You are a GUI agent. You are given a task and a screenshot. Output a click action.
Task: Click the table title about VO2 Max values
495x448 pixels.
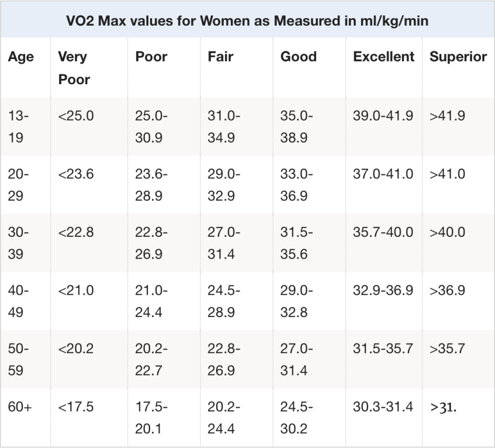pyautogui.click(x=247, y=22)
